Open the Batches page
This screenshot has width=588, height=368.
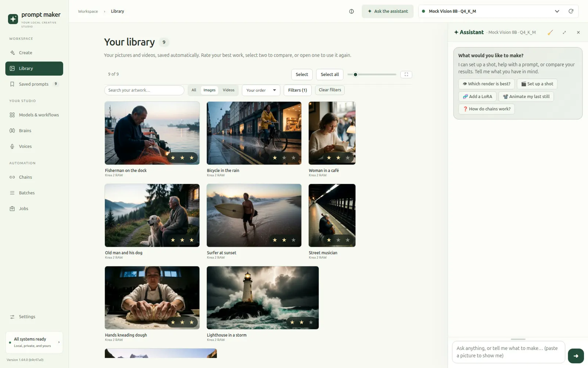click(x=34, y=193)
